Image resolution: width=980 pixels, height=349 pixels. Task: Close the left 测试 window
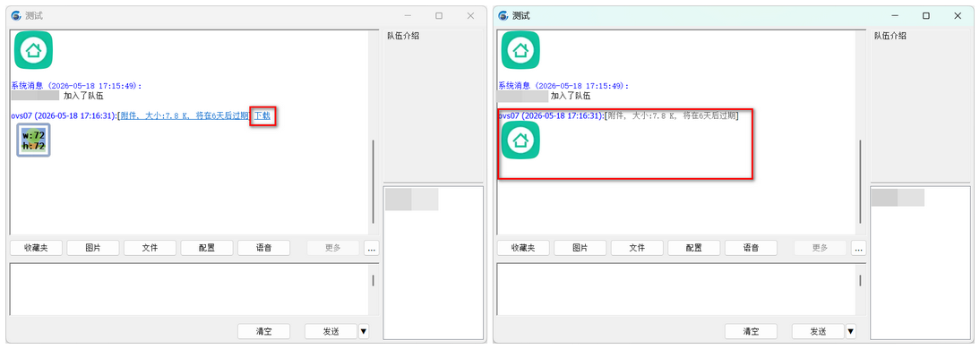tap(470, 15)
